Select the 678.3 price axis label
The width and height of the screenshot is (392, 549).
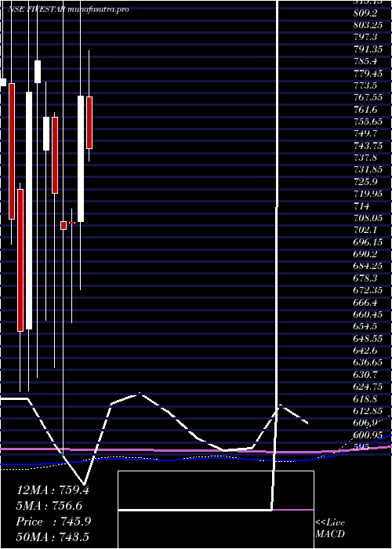[365, 278]
